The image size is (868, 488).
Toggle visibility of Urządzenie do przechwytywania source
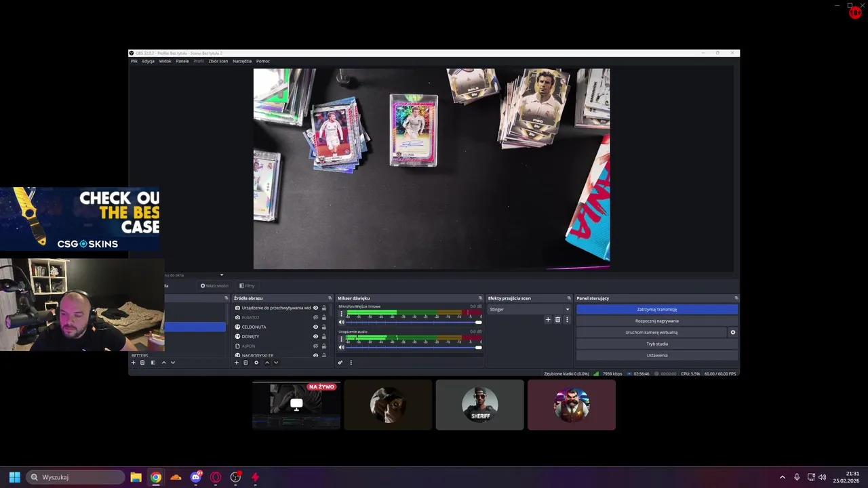click(315, 308)
